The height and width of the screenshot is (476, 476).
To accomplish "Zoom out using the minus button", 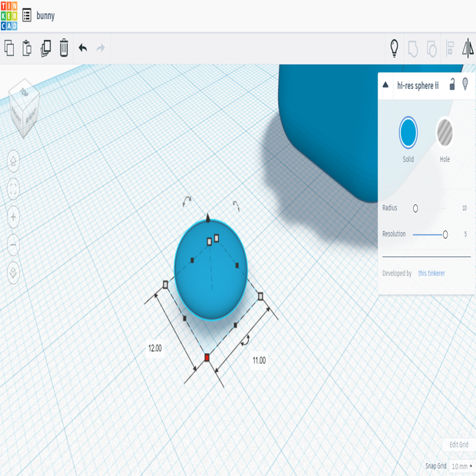I will pos(13,245).
